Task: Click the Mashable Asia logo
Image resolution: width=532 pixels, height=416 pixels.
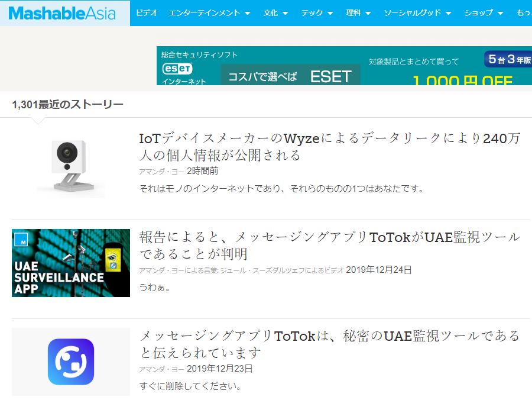Action: 62,13
